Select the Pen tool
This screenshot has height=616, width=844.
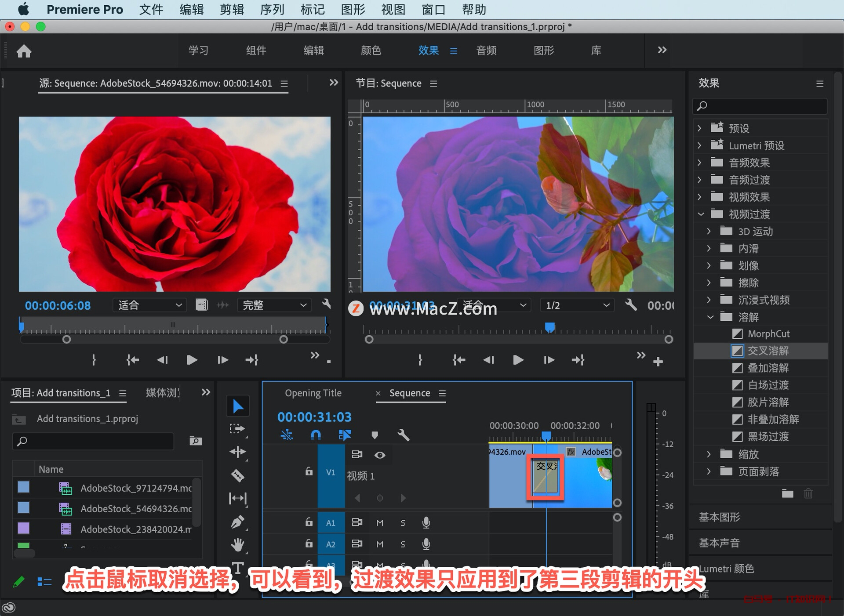[237, 522]
